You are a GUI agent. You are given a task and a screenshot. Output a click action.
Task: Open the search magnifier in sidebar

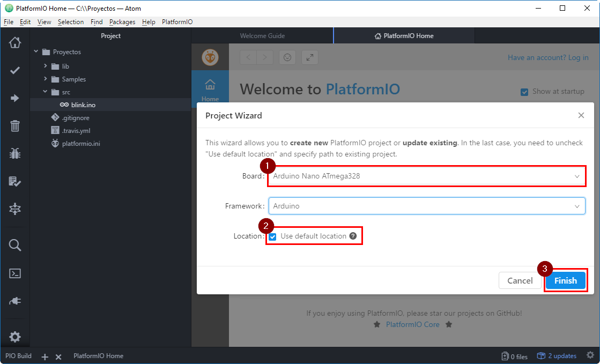(x=15, y=246)
